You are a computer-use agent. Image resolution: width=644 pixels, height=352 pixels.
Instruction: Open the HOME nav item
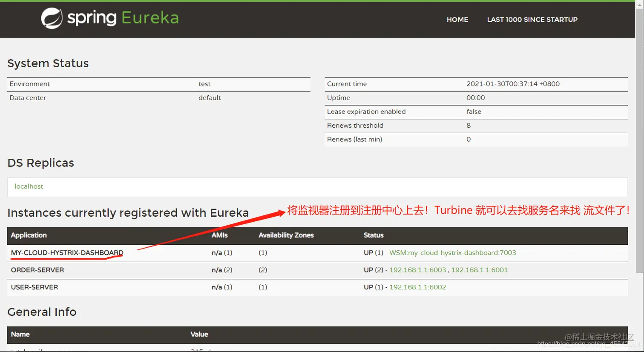[x=457, y=20]
